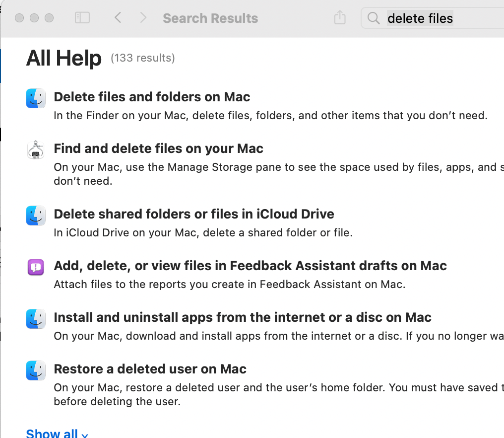Click Finder icon beside iCloud Drive result

[36, 216]
